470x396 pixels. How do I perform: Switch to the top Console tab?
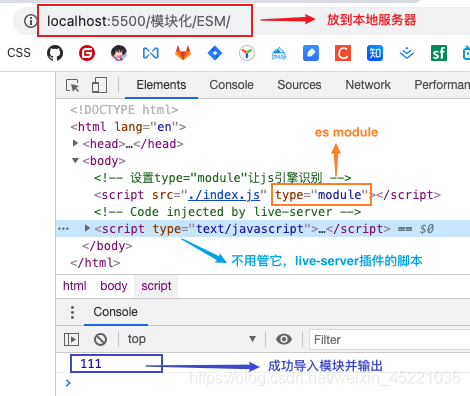point(231,85)
